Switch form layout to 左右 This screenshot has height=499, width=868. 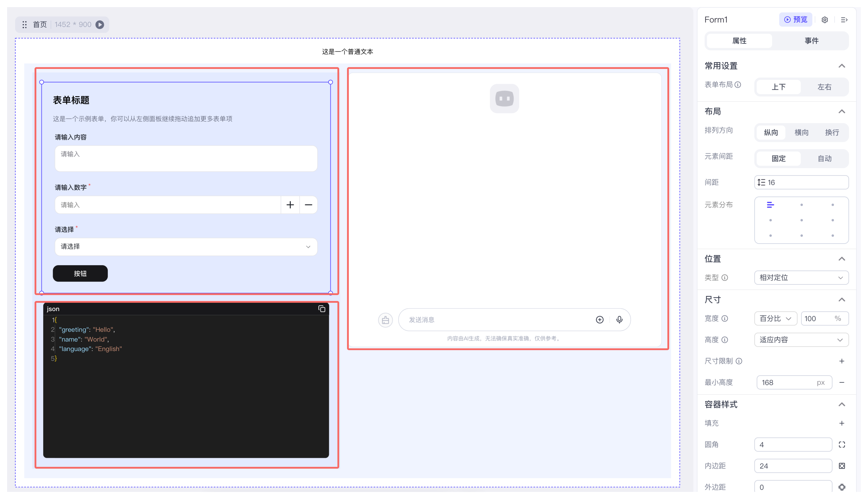click(x=824, y=87)
